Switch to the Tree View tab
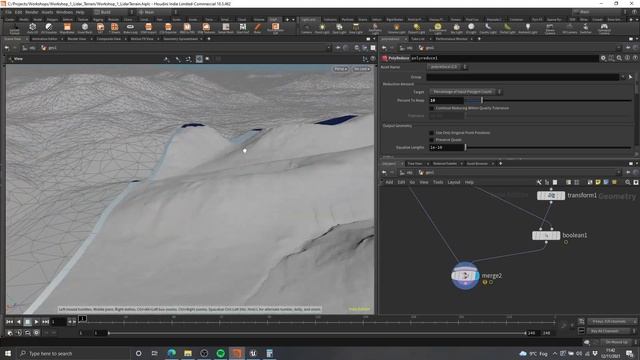The height and width of the screenshot is (360, 640). (x=415, y=163)
